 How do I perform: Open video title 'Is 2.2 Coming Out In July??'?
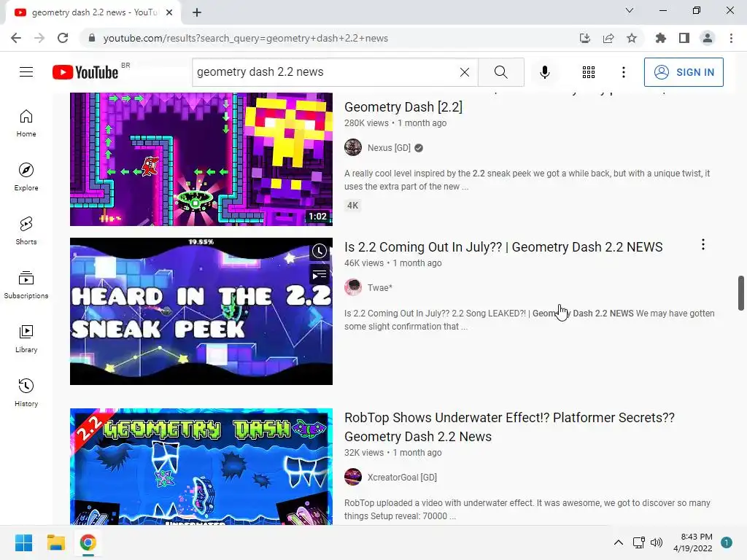(503, 247)
